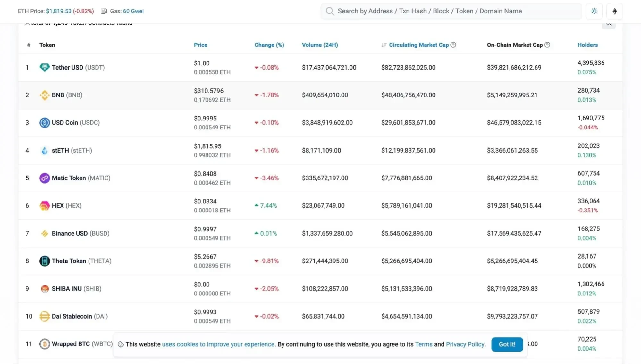Click the cookie icon in the banner
The height and width of the screenshot is (364, 641).
[121, 344]
